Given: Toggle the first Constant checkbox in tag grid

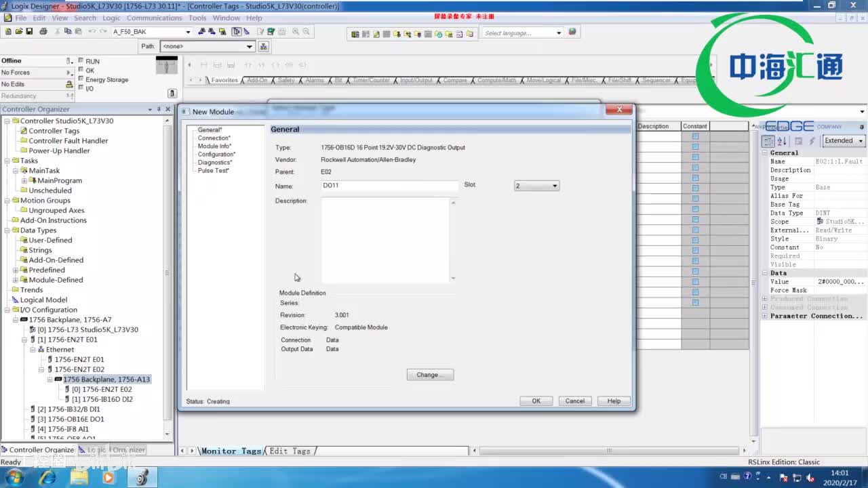Looking at the screenshot, I should (x=695, y=136).
